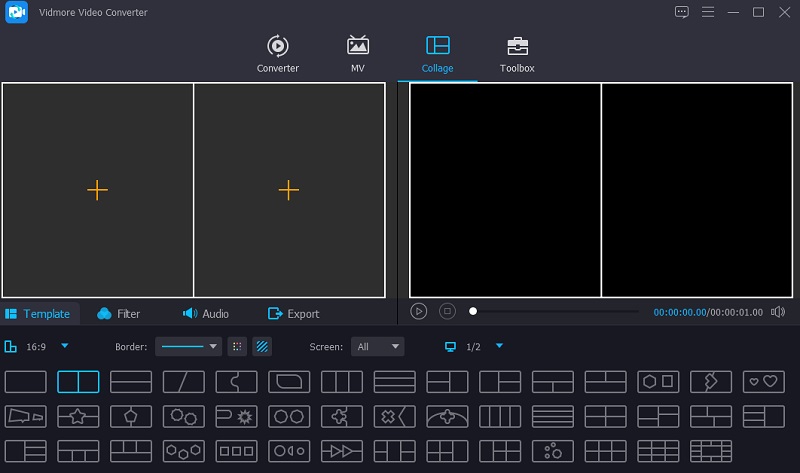
Task: Open the Toolbox module
Action: 517,54
